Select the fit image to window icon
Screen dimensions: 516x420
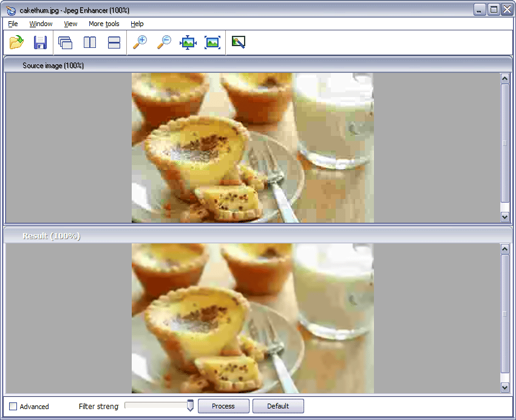click(188, 42)
